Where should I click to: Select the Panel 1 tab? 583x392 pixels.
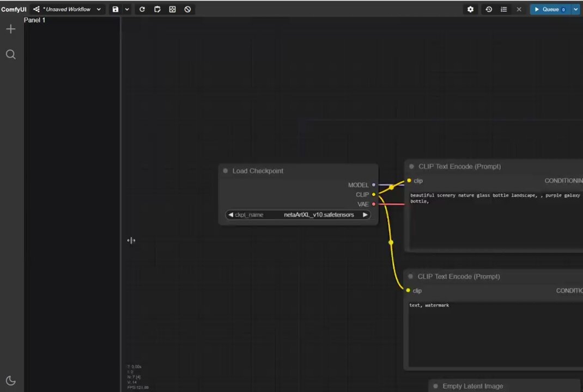[x=35, y=20]
